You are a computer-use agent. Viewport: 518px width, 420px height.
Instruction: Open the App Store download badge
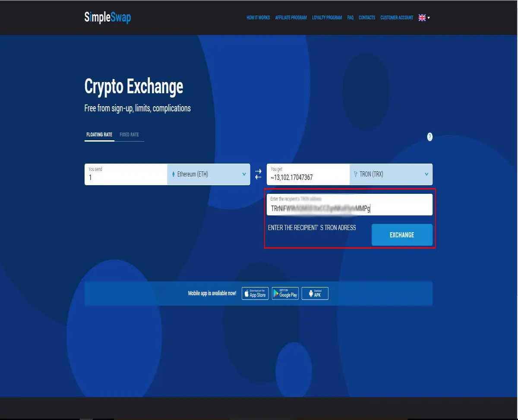pyautogui.click(x=255, y=294)
